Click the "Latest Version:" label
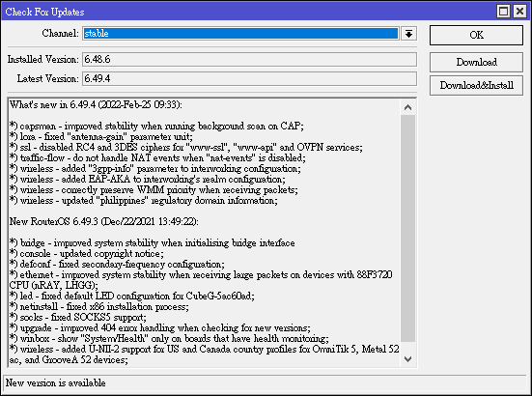 [48, 79]
